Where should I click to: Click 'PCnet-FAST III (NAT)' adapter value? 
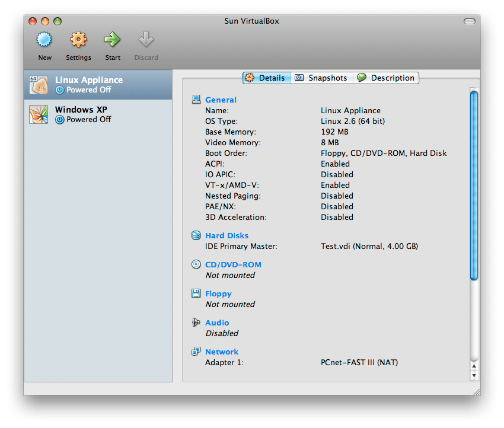(x=359, y=362)
